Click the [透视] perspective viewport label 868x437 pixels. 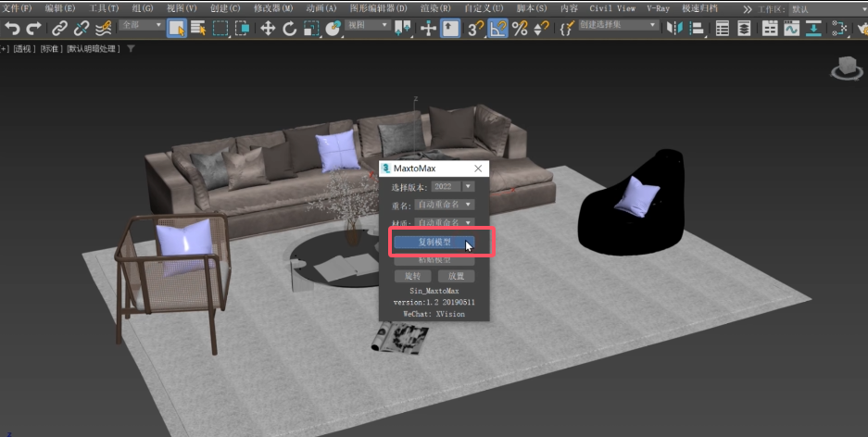pos(24,49)
